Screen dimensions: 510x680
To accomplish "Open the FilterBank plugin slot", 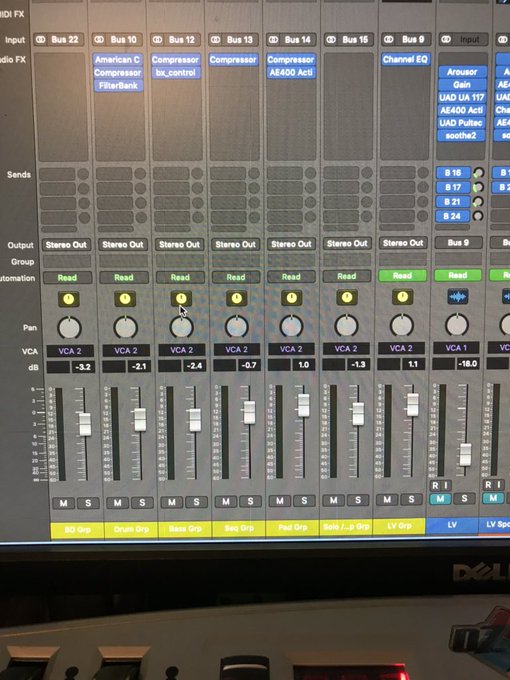I will pos(118,85).
